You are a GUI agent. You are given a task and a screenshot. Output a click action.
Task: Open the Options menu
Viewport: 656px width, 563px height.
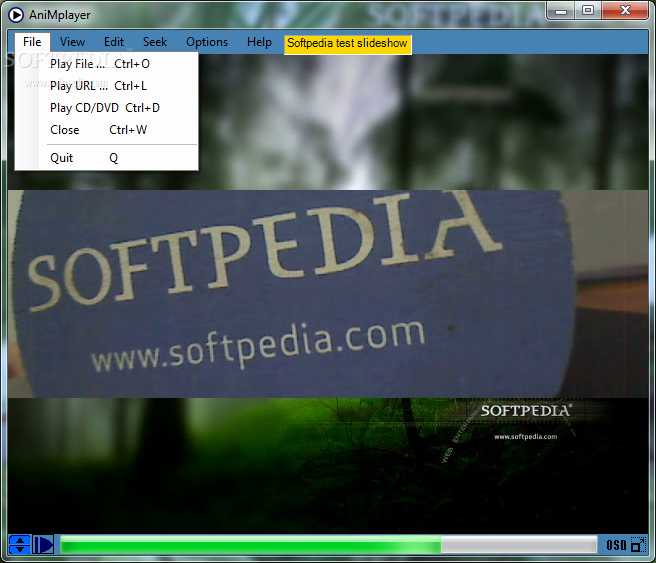(207, 42)
